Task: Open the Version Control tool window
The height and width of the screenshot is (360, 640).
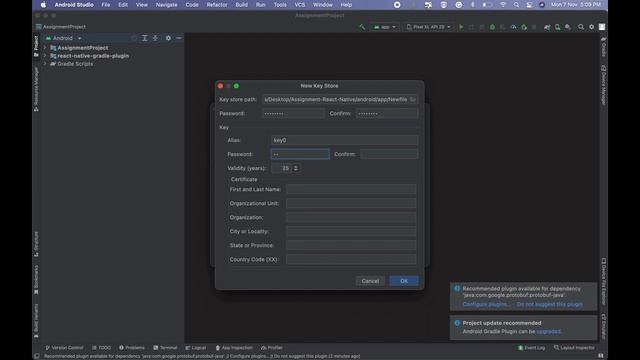Action: click(x=64, y=348)
